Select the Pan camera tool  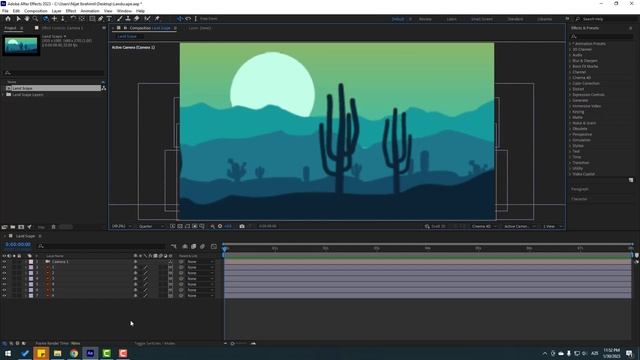point(54,19)
